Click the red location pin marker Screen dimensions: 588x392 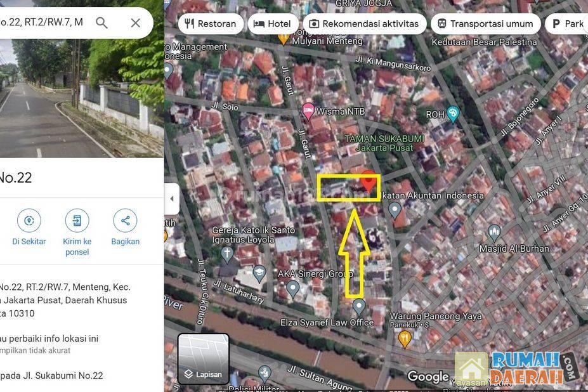(369, 181)
